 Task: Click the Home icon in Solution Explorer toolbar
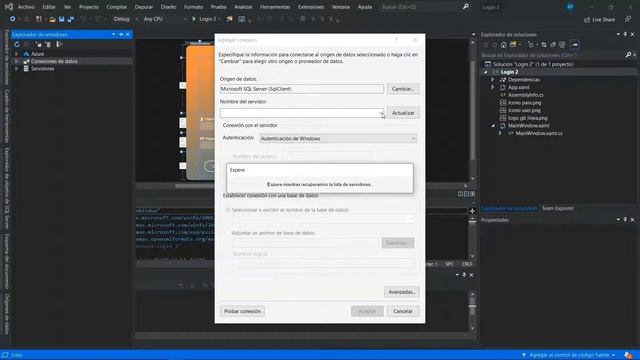[x=504, y=44]
